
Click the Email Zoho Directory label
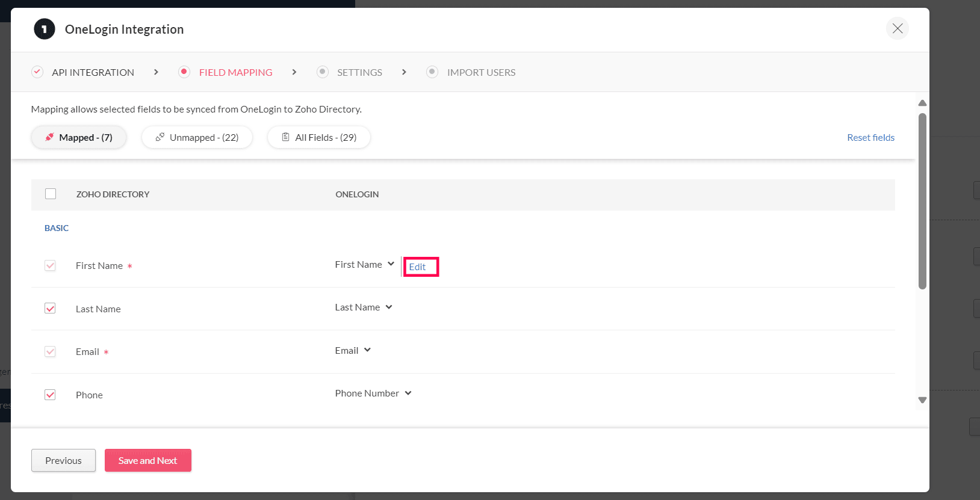tap(87, 352)
